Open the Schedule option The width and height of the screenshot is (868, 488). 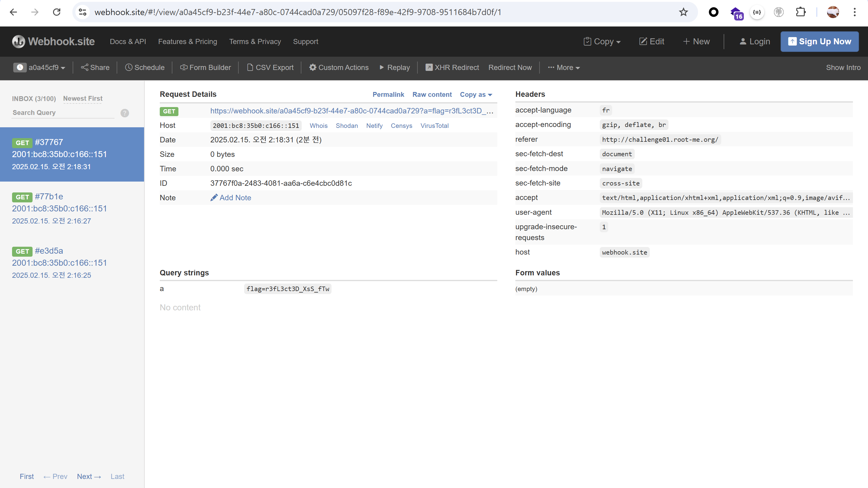click(145, 68)
